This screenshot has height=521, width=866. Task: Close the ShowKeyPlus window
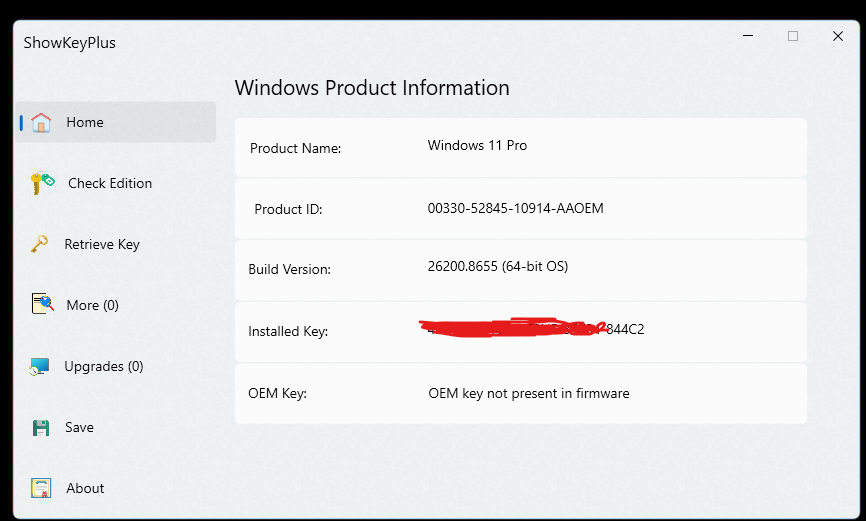(x=838, y=36)
